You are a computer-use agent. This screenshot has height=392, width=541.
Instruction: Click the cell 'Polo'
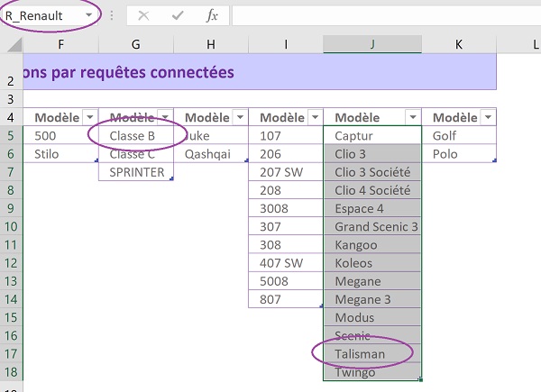(x=459, y=154)
